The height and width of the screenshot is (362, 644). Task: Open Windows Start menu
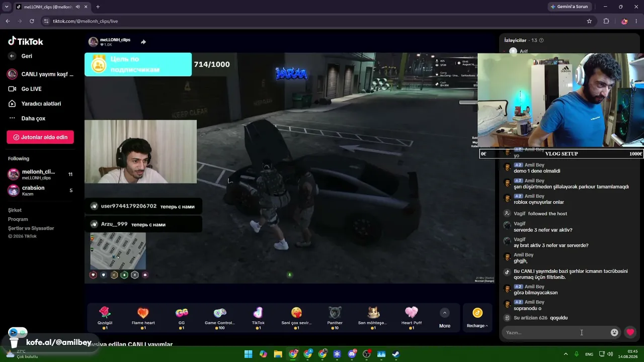(249, 354)
